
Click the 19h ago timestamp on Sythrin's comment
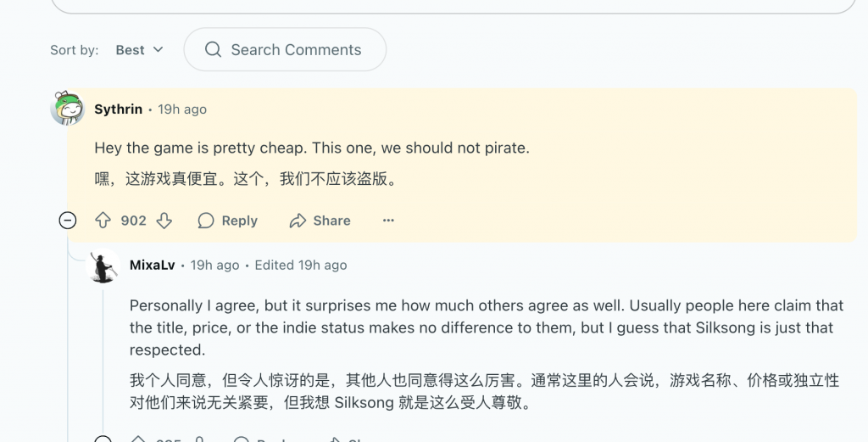point(182,109)
